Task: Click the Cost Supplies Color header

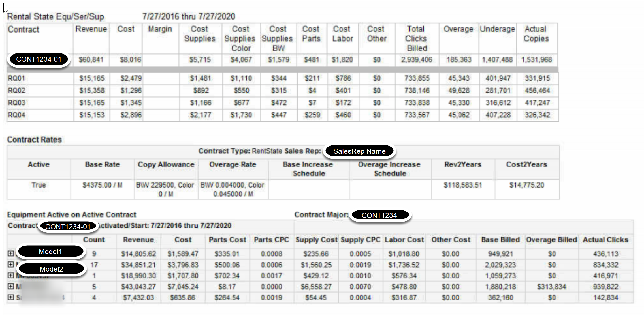Action: coord(240,38)
